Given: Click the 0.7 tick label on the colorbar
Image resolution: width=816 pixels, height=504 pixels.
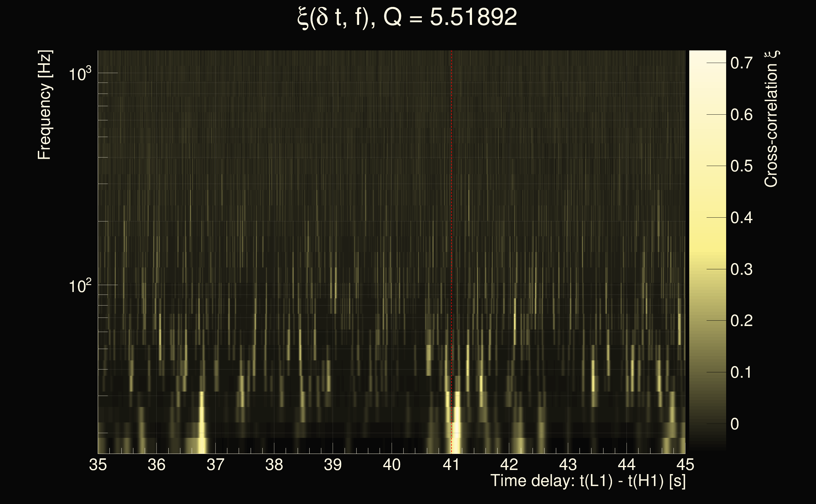Looking at the screenshot, I should point(741,63).
